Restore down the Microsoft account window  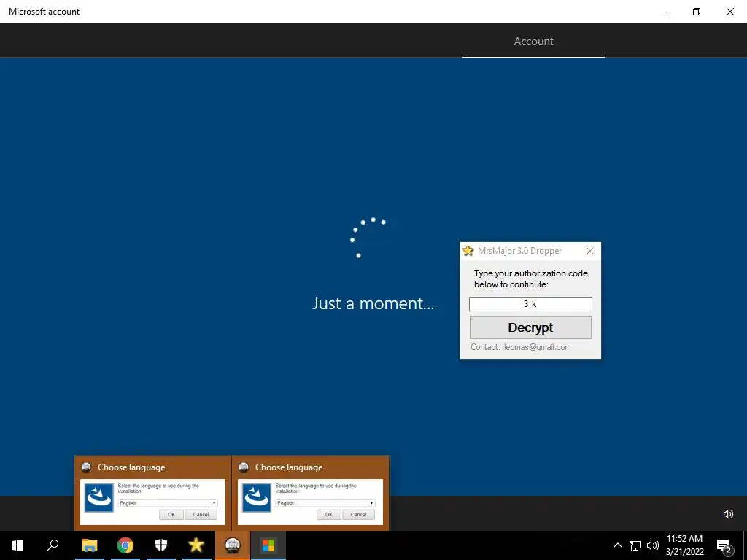(697, 12)
